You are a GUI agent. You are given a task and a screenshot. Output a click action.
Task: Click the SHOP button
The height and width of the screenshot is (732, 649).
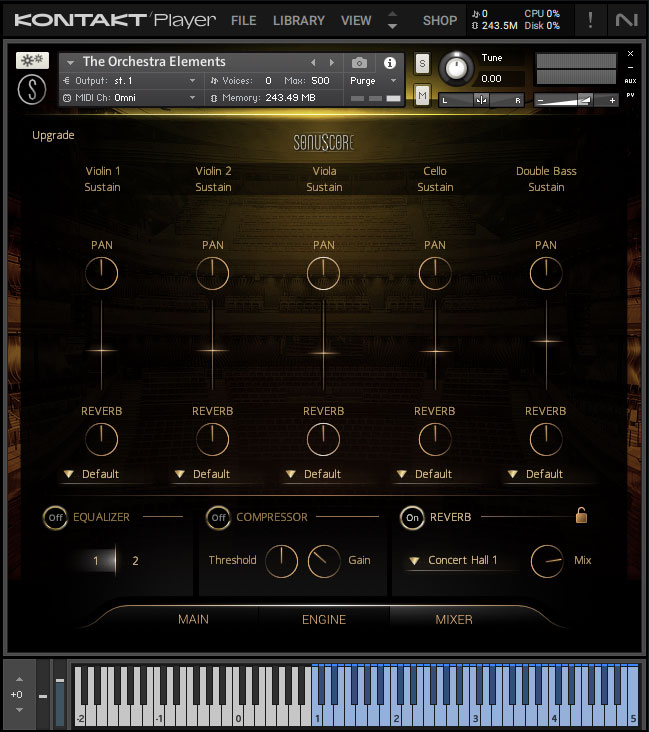click(440, 21)
